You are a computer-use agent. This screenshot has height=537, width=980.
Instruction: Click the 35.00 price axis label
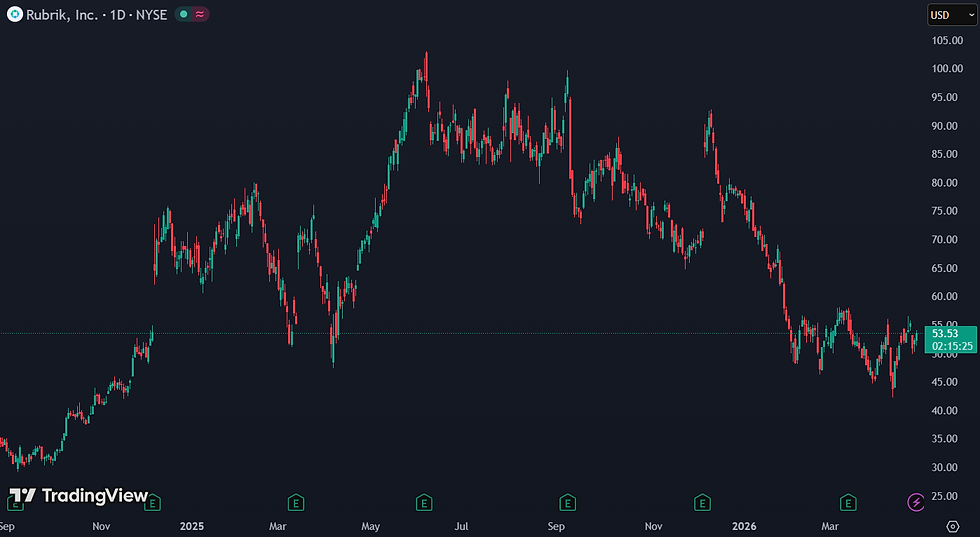point(944,439)
